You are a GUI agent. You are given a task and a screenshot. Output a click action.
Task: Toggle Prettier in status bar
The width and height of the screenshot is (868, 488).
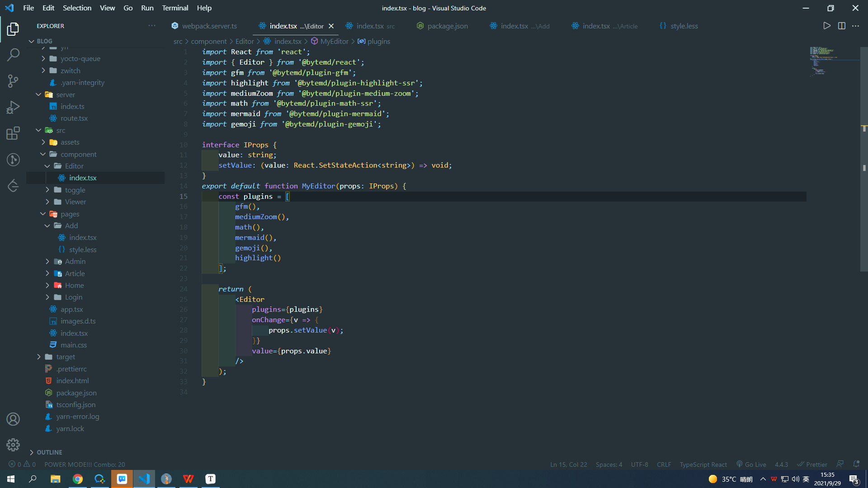[x=812, y=465]
